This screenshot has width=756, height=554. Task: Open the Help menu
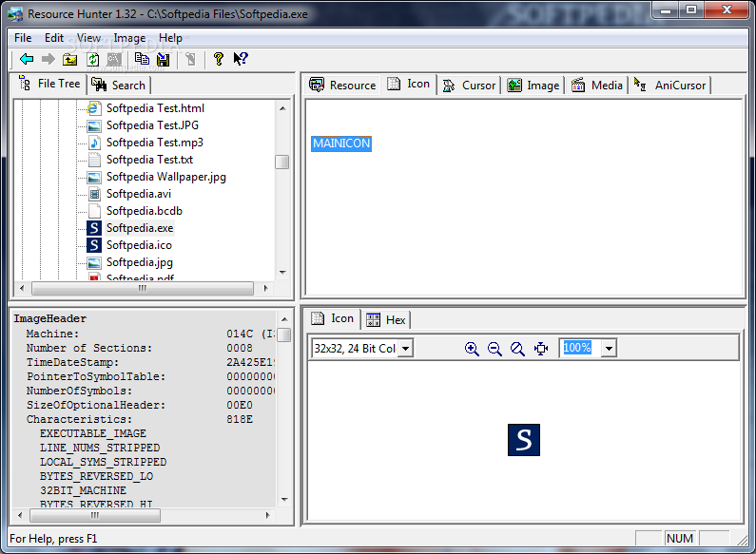(170, 38)
